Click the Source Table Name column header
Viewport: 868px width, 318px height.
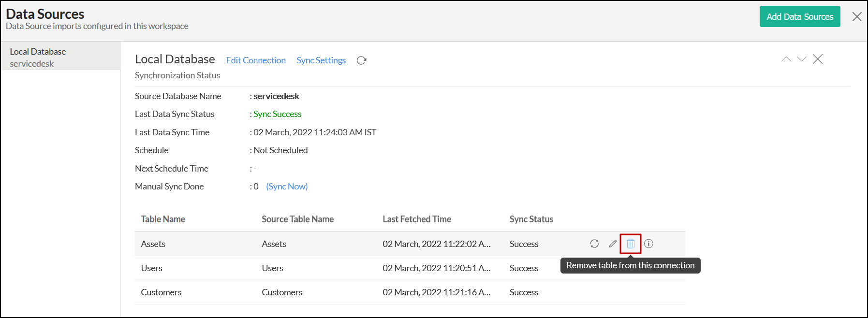pyautogui.click(x=297, y=219)
